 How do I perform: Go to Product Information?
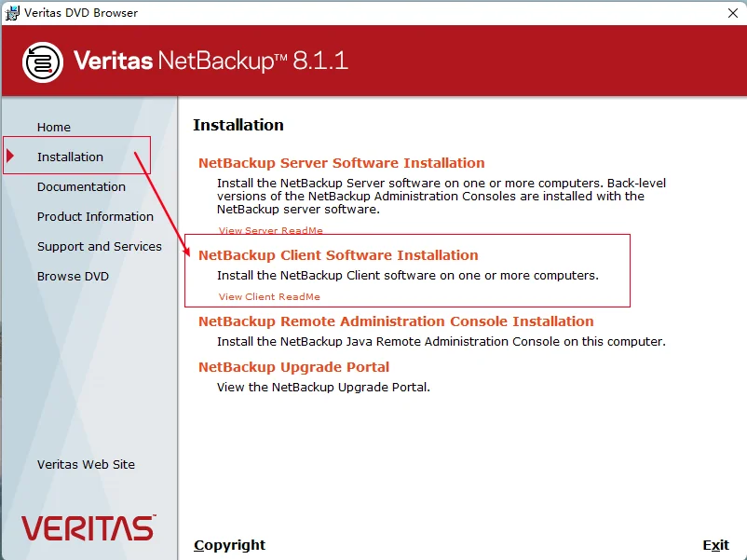(95, 216)
